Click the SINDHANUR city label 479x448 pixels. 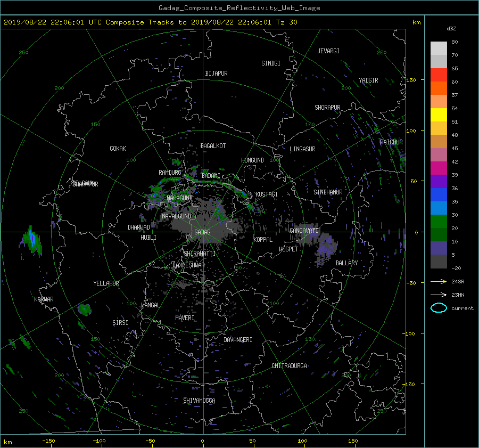[328, 192]
